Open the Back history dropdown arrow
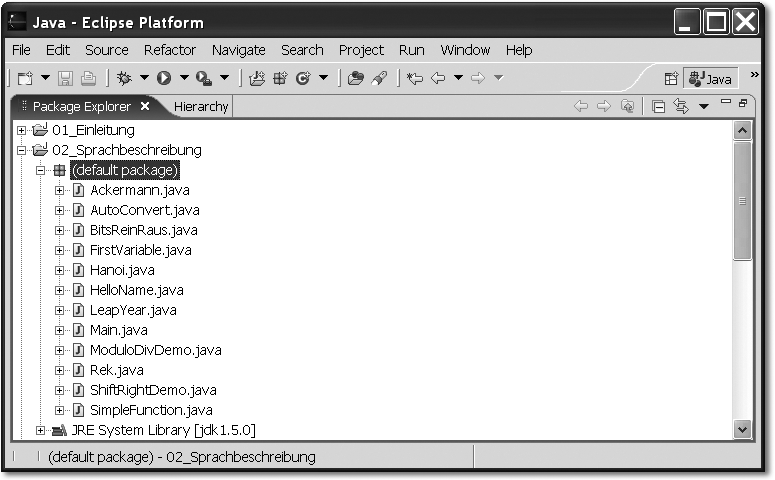The width and height of the screenshot is (775, 480). (458, 78)
